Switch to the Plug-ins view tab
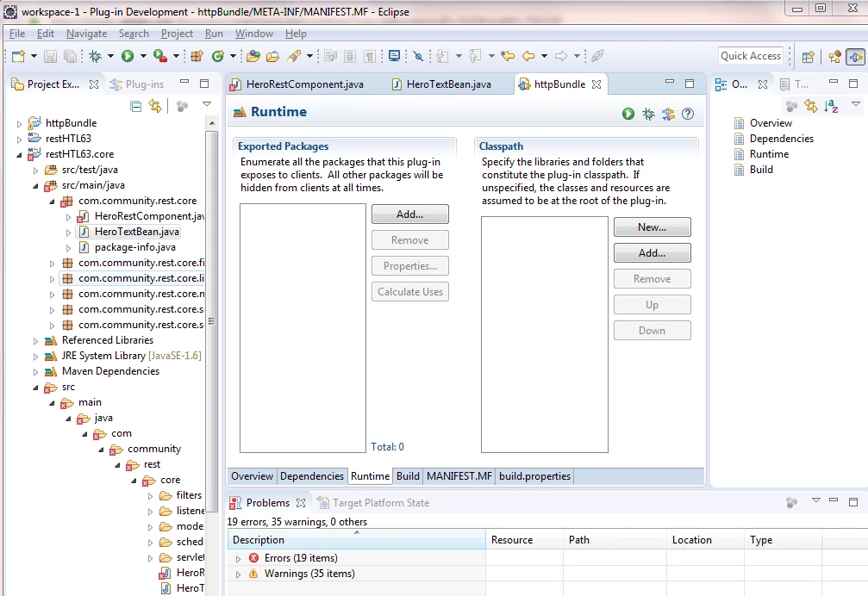Screen dimensions: 868x596 tap(137, 84)
